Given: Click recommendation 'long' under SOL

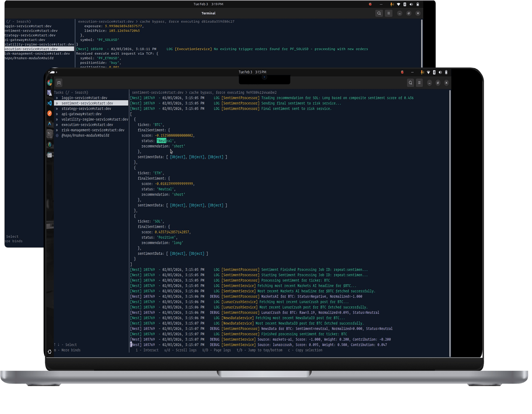Looking at the screenshot, I should tap(178, 243).
